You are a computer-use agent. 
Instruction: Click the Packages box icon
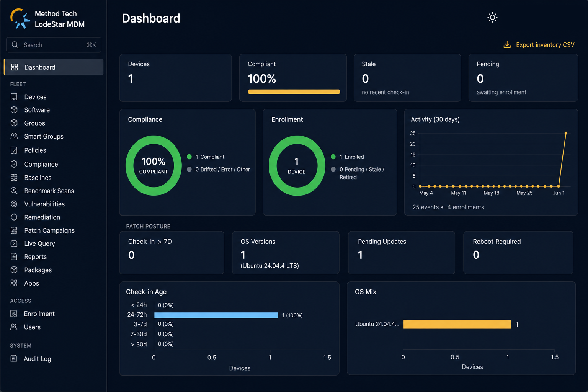coord(14,269)
